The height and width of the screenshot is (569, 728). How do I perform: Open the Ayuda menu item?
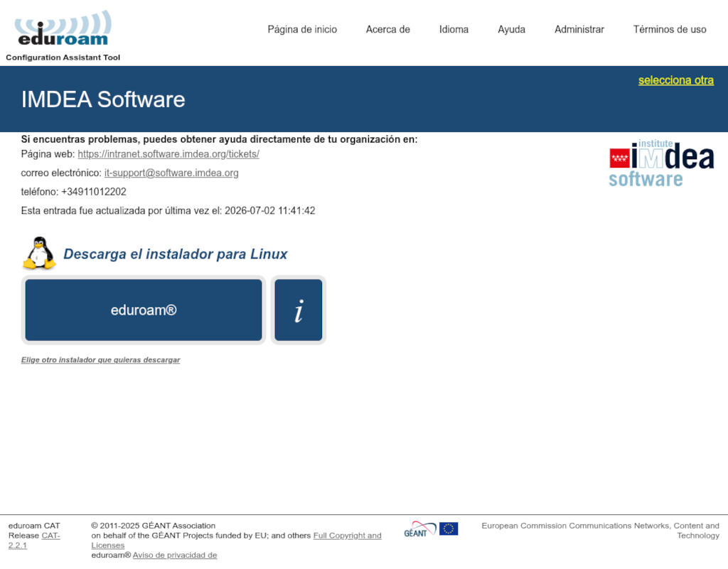511,29
